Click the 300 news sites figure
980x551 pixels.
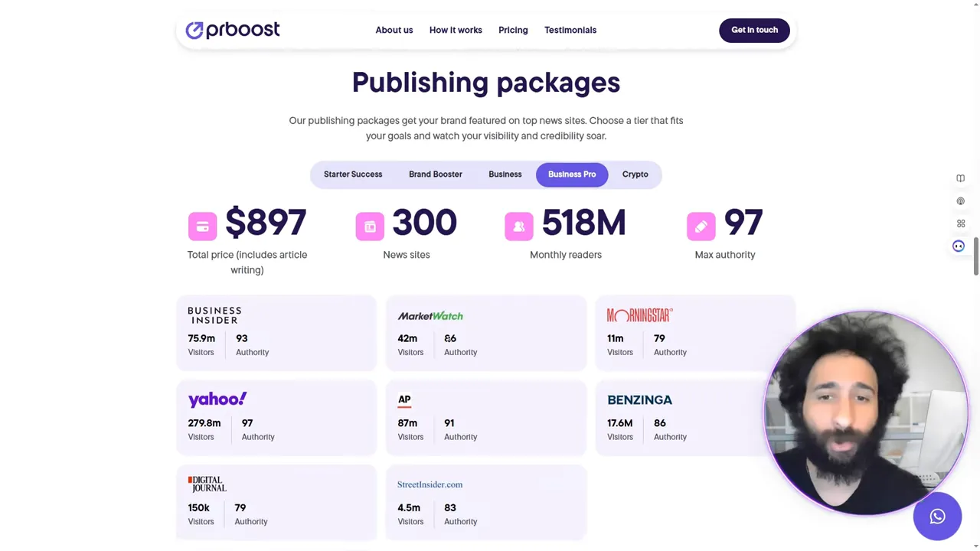pos(424,223)
